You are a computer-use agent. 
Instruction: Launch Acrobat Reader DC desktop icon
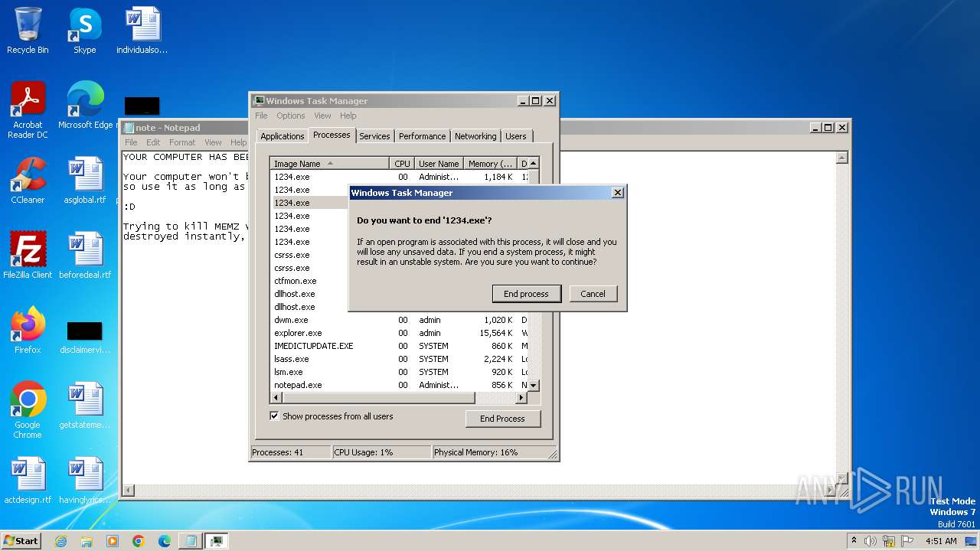point(28,110)
